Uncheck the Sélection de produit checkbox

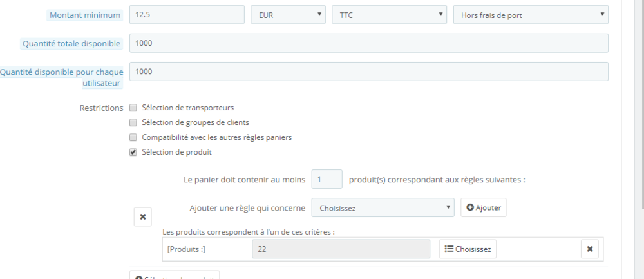(x=133, y=153)
